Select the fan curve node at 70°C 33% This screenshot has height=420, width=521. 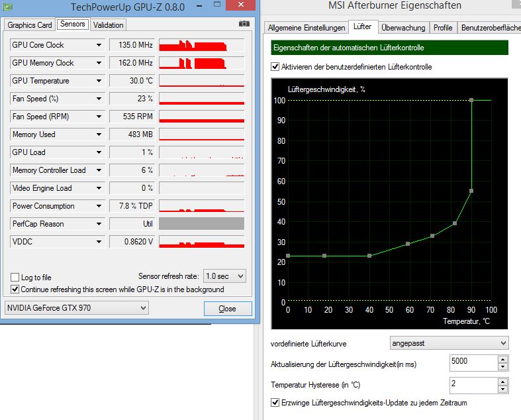[x=432, y=236]
